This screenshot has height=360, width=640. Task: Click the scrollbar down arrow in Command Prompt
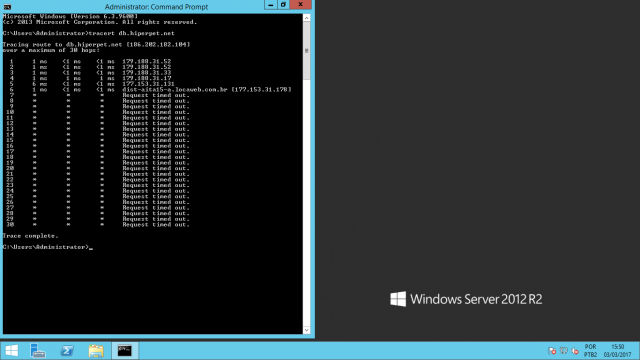307,330
